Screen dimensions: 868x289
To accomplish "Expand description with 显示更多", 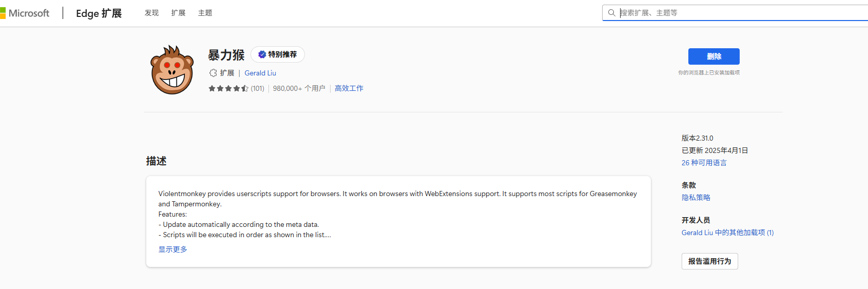I will coord(172,249).
